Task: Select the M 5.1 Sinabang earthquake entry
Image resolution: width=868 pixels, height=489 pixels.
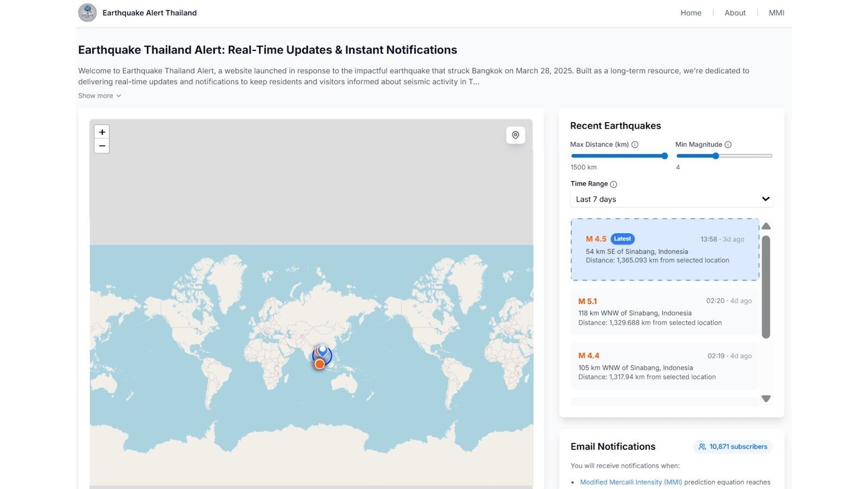Action: 664,312
